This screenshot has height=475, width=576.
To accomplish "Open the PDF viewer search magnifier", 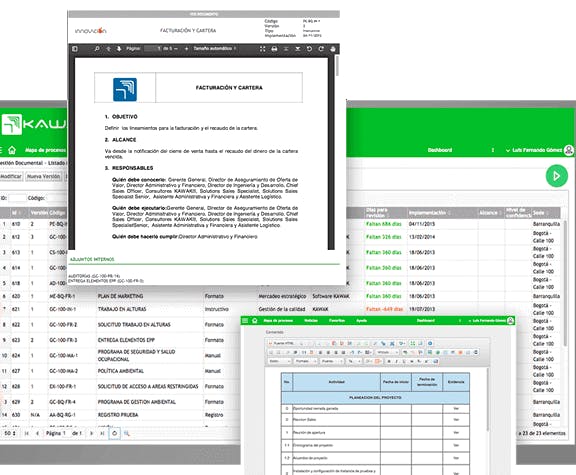I will (97, 49).
